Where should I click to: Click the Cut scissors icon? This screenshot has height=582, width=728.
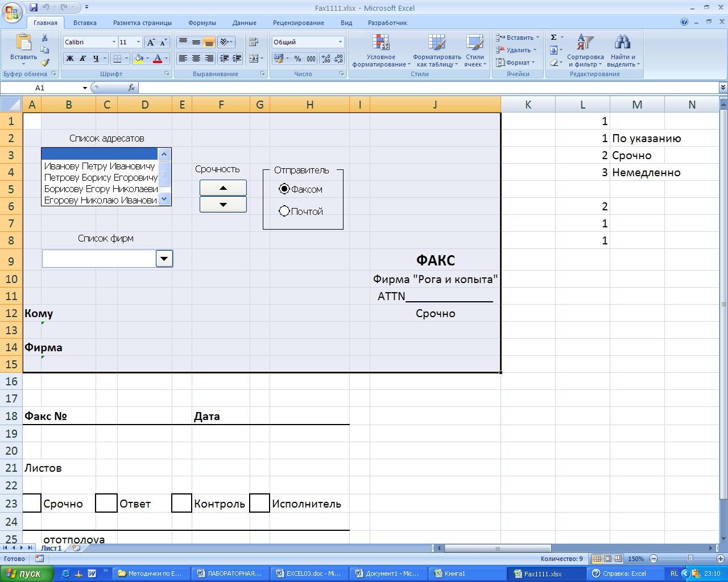click(x=45, y=38)
